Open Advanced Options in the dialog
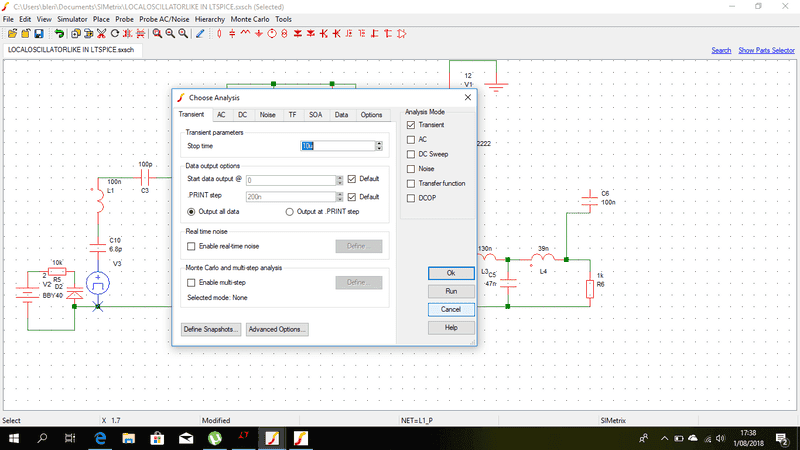 pos(277,329)
